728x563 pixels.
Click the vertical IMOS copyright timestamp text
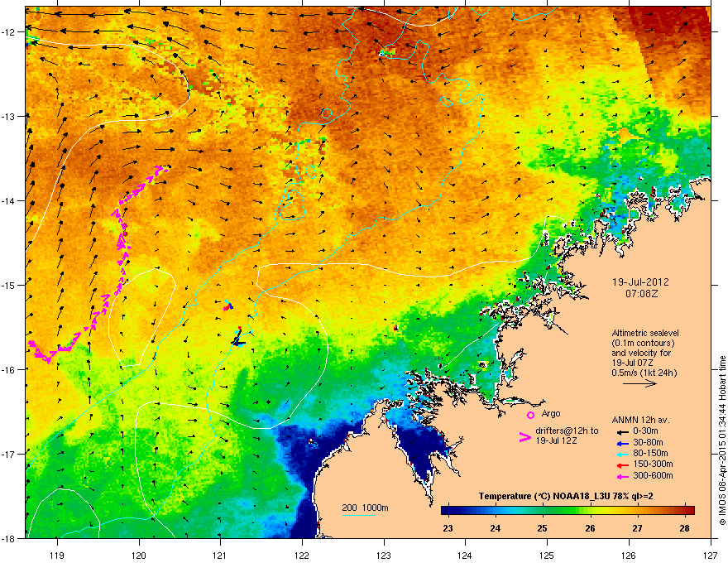[722, 440]
